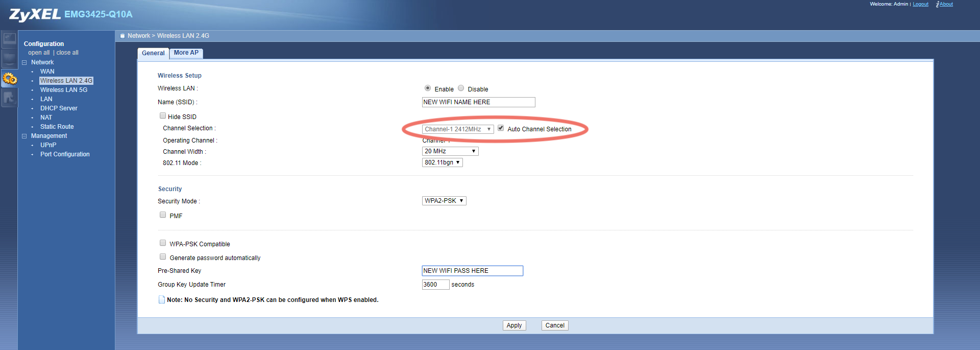This screenshot has height=350, width=980.
Task: Click the About help icon link
Action: [x=945, y=4]
